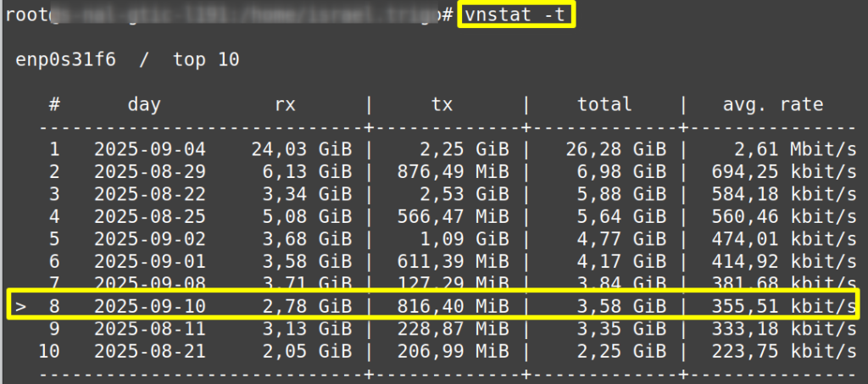Select the 2025-08-29 date row
The height and width of the screenshot is (384, 868).
click(150, 171)
